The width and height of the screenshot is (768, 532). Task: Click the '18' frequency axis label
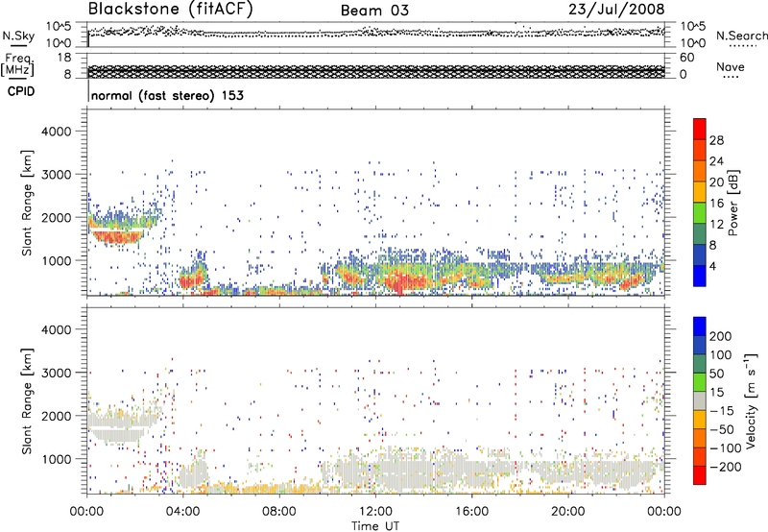tap(64, 58)
